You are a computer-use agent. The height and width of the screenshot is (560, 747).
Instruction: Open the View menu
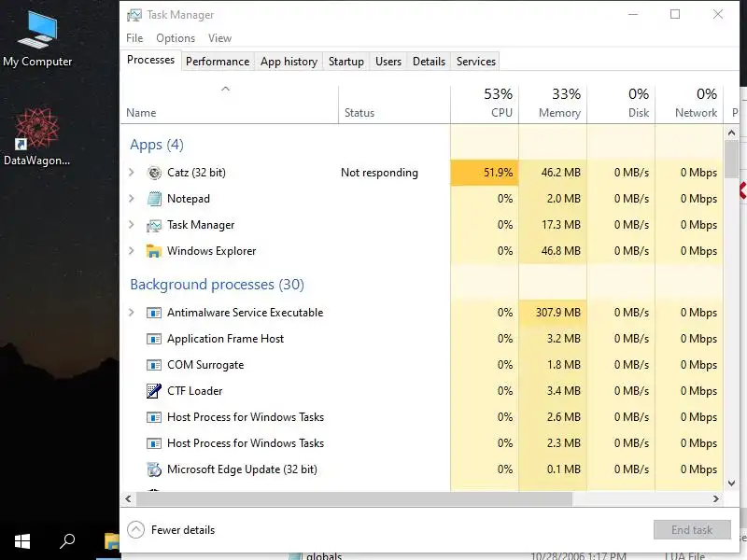click(219, 38)
